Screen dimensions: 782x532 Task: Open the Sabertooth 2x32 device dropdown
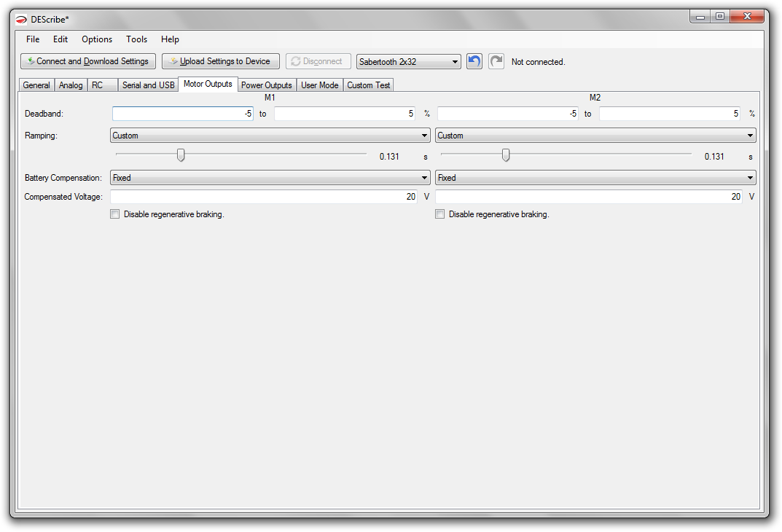tap(408, 62)
